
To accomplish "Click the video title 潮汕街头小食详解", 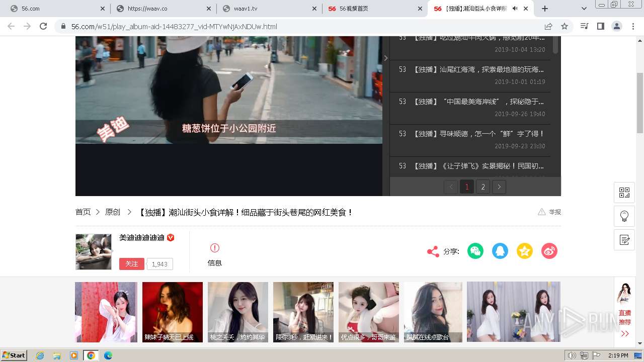I will click(x=246, y=212).
